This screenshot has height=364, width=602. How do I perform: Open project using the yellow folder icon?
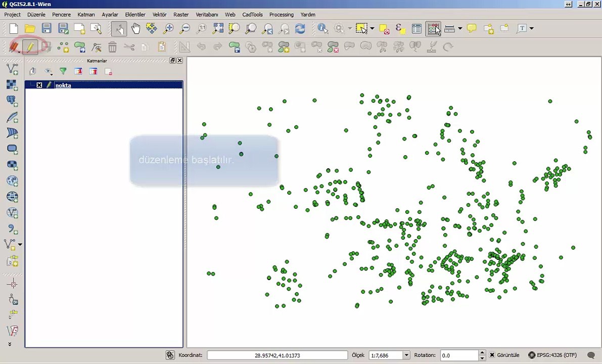(30, 28)
